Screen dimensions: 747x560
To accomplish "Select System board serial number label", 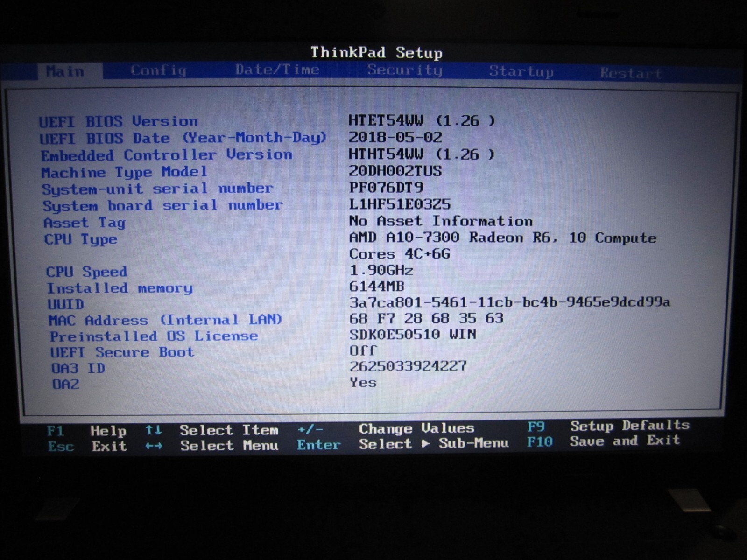I will (x=162, y=206).
